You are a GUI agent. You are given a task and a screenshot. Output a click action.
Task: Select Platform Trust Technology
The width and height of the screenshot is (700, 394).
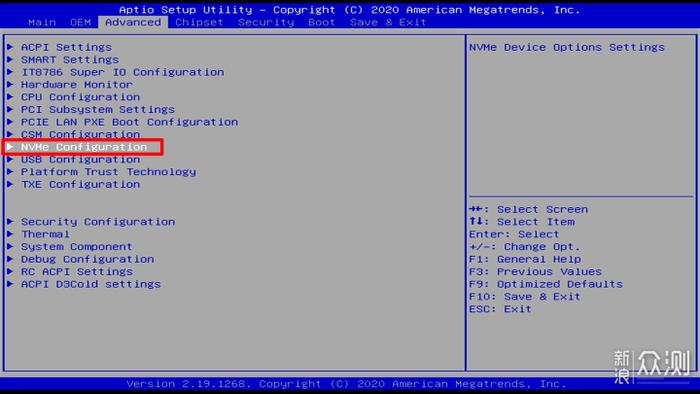(108, 172)
